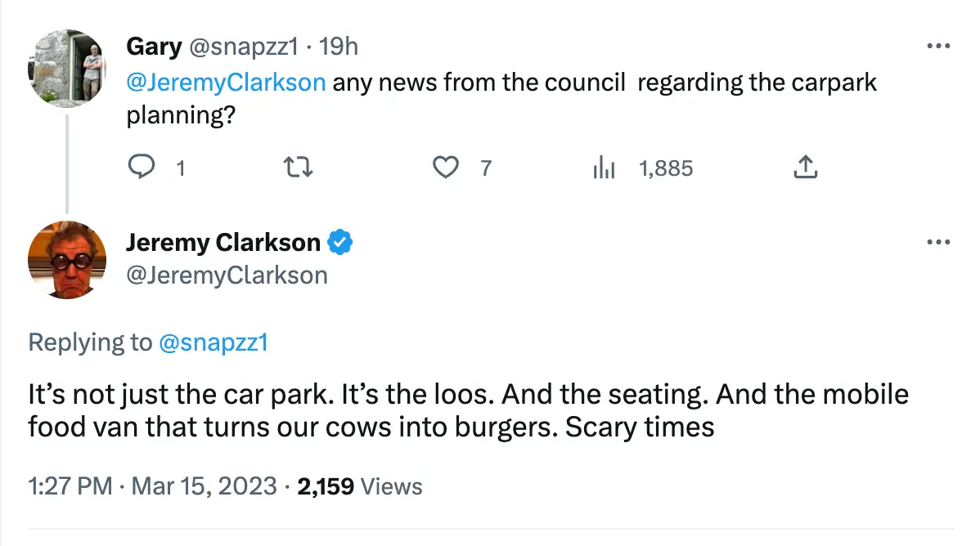The image size is (980, 546).
Task: Click the verified badge next to Jeremy Clarkson
Action: [340, 242]
